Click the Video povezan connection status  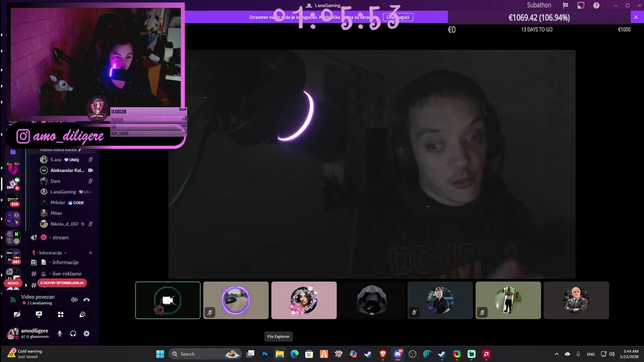38,297
